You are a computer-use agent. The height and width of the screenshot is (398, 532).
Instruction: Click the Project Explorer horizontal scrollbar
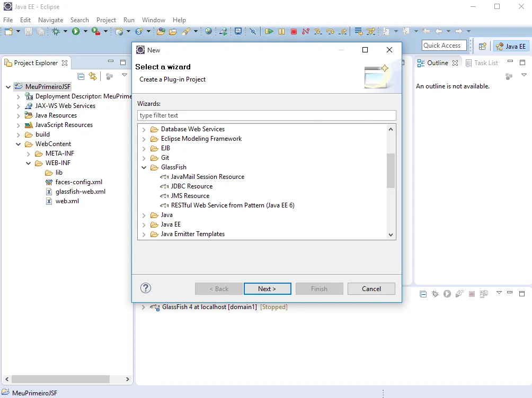[60, 379]
